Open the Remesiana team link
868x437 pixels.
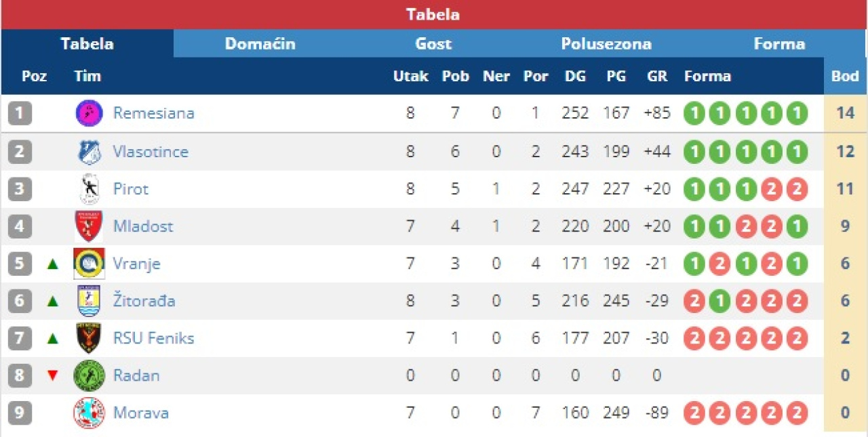(153, 113)
